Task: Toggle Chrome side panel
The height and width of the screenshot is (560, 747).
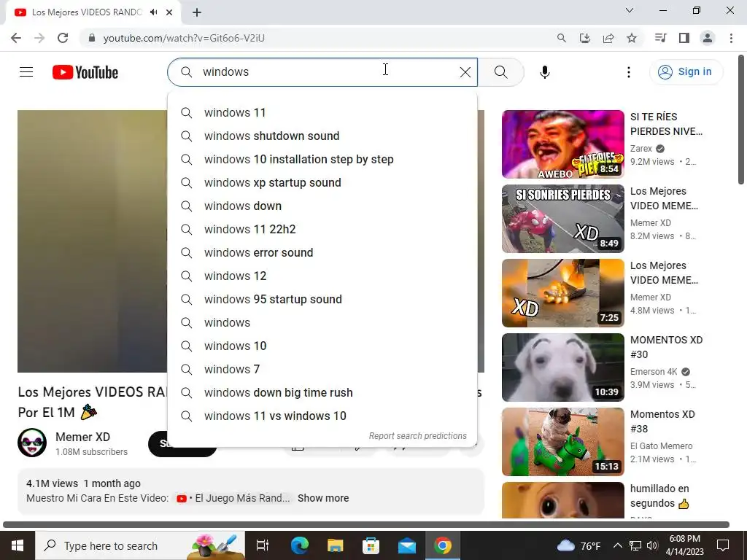Action: [684, 38]
